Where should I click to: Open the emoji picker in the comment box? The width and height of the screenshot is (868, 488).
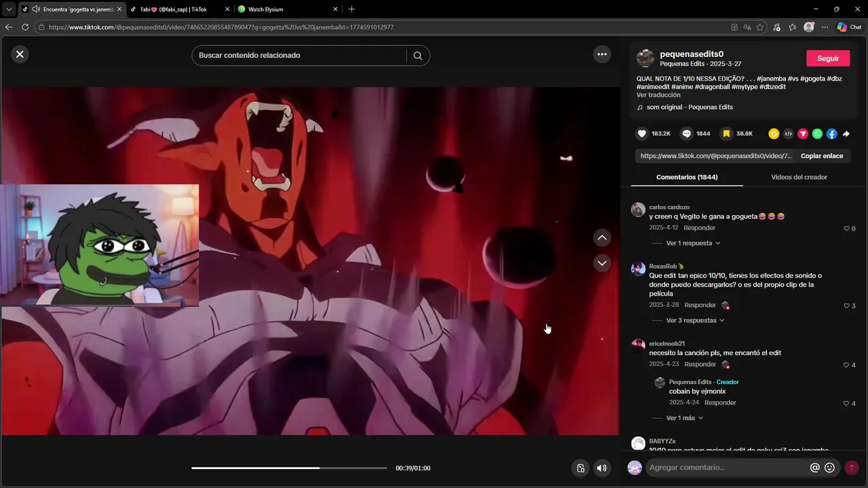(x=829, y=468)
